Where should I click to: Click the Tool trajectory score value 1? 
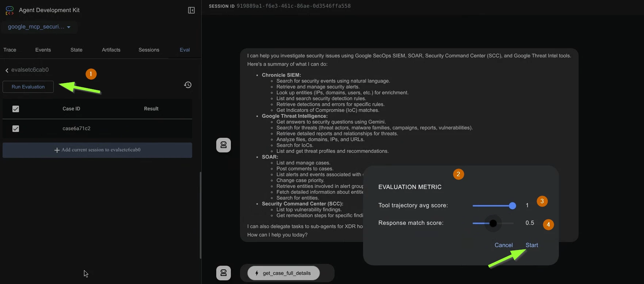pyautogui.click(x=527, y=205)
